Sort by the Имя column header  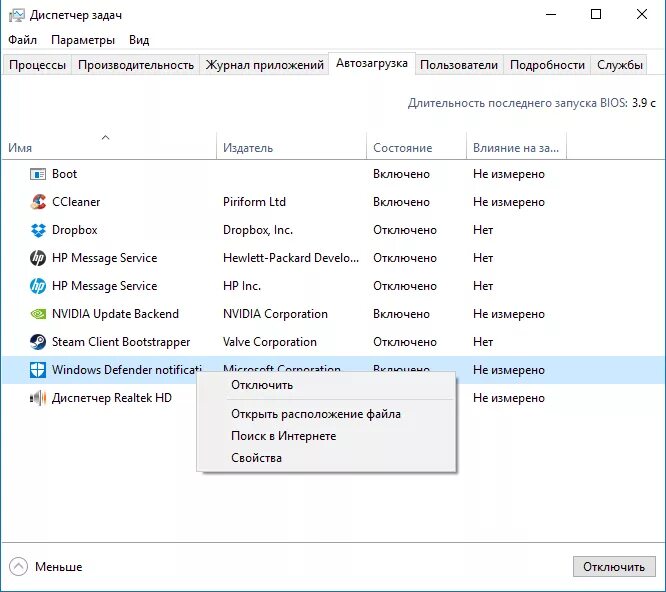[109, 145]
